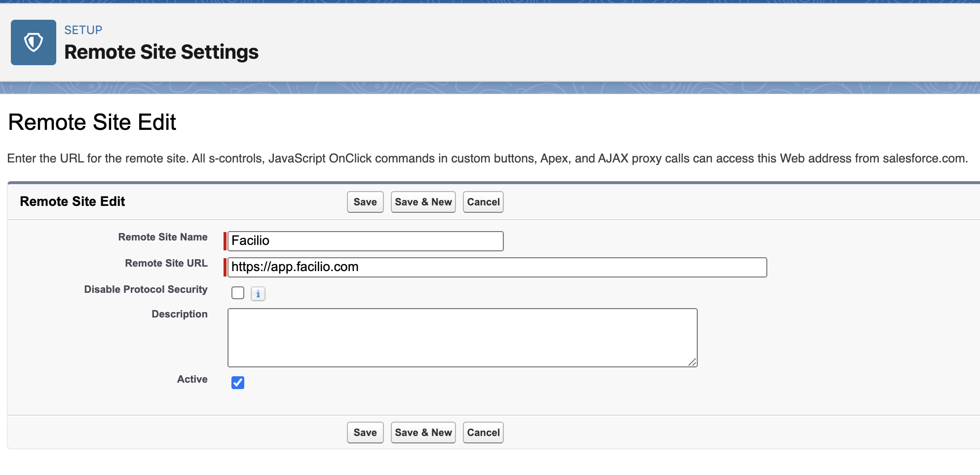The width and height of the screenshot is (980, 475).
Task: Click the Remote Site URL label
Action: [166, 263]
